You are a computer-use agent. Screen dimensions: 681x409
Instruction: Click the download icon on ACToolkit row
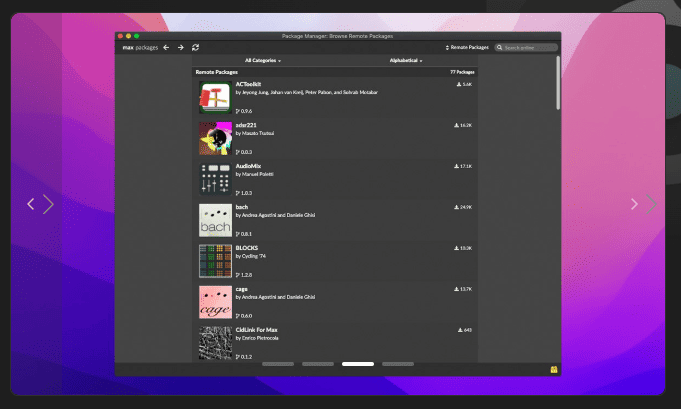pos(459,84)
